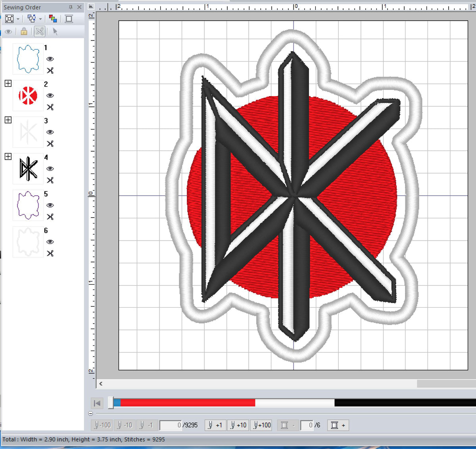
Task: Open the dropdown arrow beside the sewing order icon
Action: click(40, 19)
